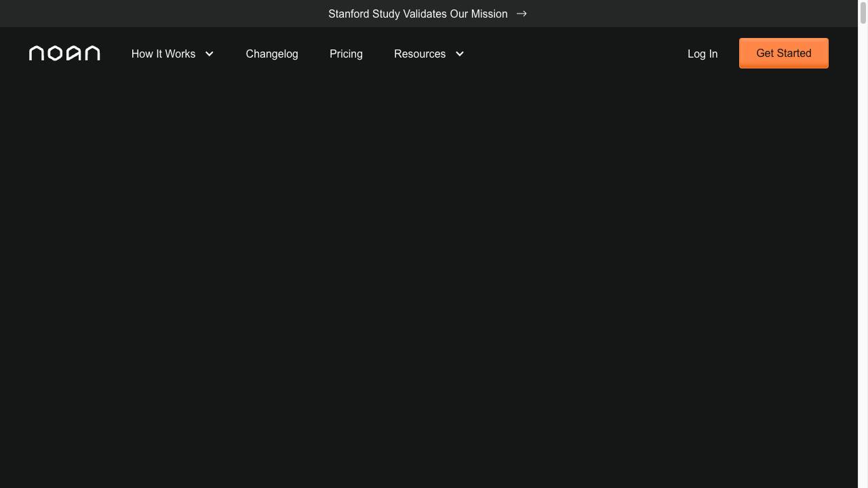Click the orange Get Started button
The height and width of the screenshot is (488, 868).
click(x=784, y=53)
